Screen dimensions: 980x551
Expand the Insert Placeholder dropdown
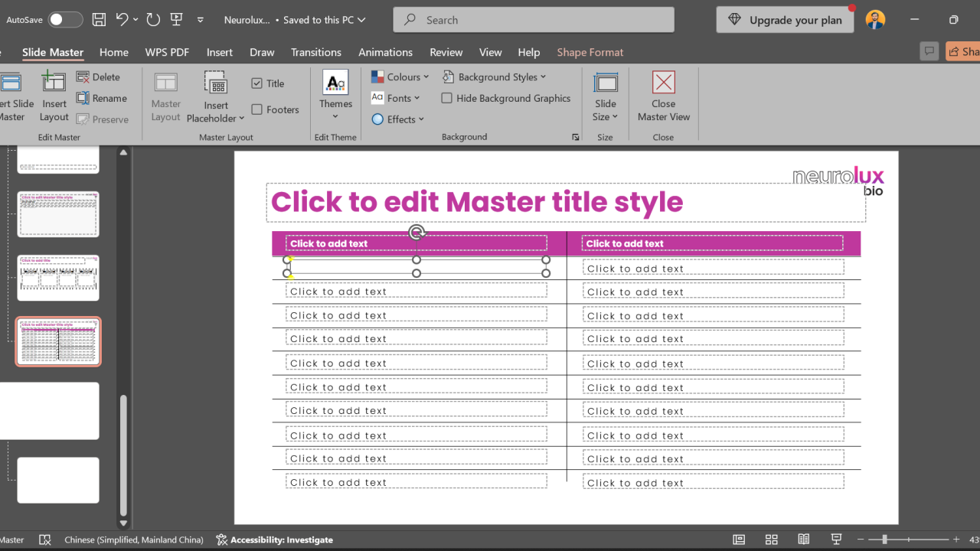216,96
